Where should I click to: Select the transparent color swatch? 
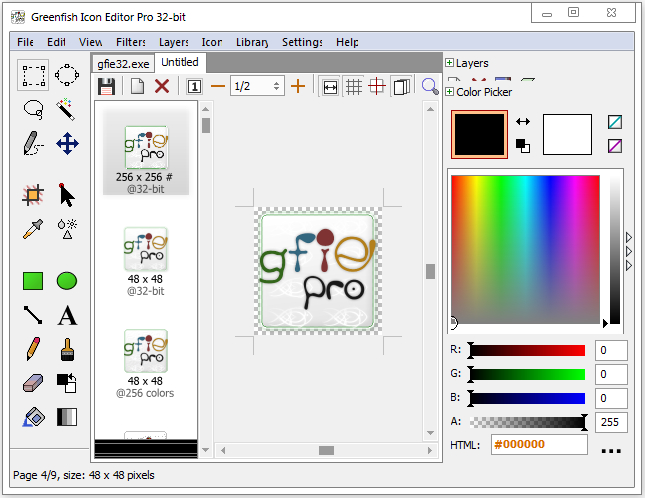point(615,122)
